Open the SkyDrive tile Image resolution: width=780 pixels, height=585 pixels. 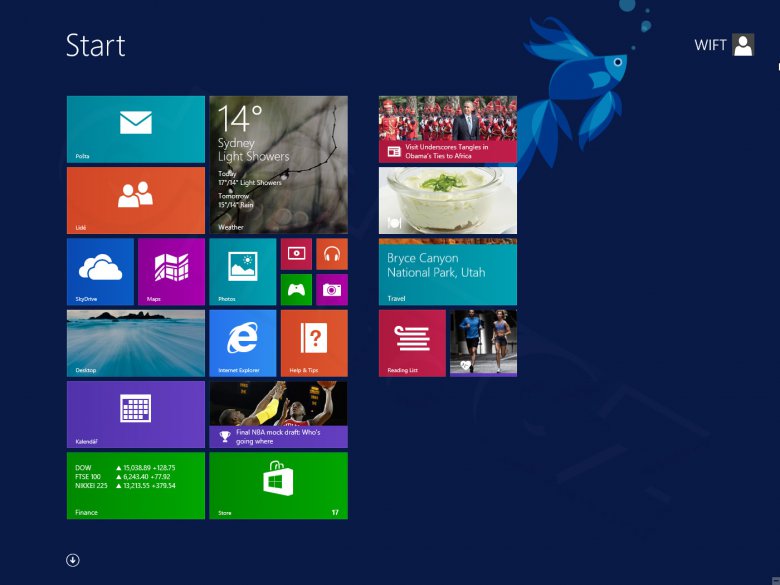click(100, 272)
